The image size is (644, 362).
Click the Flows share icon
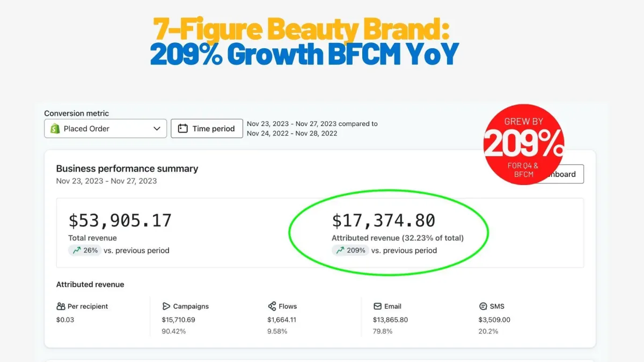[272, 306]
